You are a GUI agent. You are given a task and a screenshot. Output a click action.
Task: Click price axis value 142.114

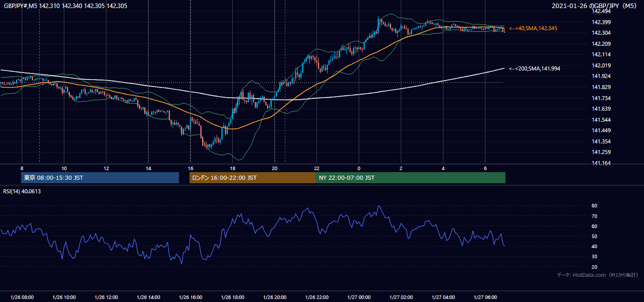click(601, 54)
